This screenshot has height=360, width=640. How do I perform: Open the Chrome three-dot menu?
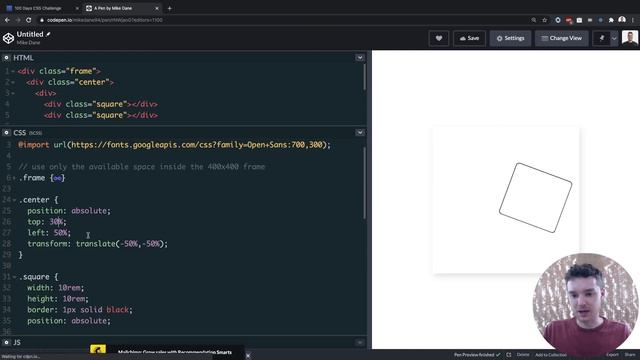coord(633,20)
